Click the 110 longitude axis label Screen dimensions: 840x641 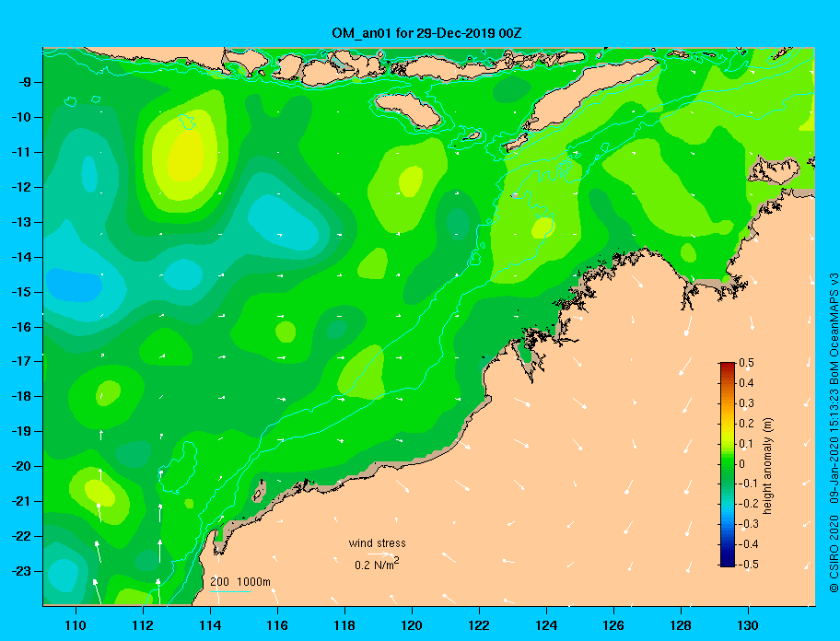pos(76,625)
